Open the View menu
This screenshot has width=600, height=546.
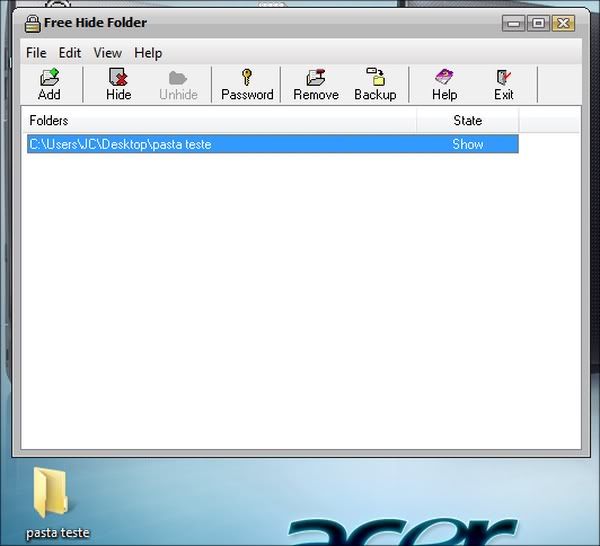click(108, 53)
